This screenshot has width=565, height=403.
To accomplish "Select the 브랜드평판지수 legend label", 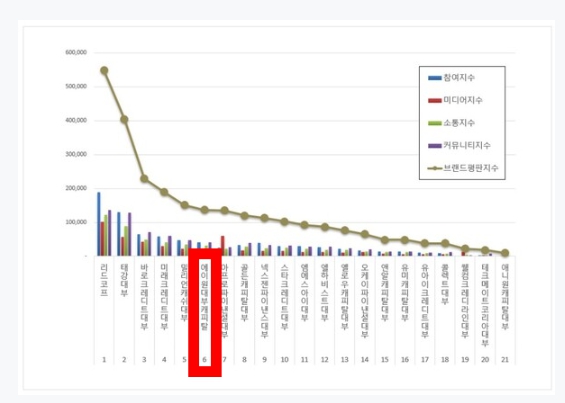I will coord(471,168).
